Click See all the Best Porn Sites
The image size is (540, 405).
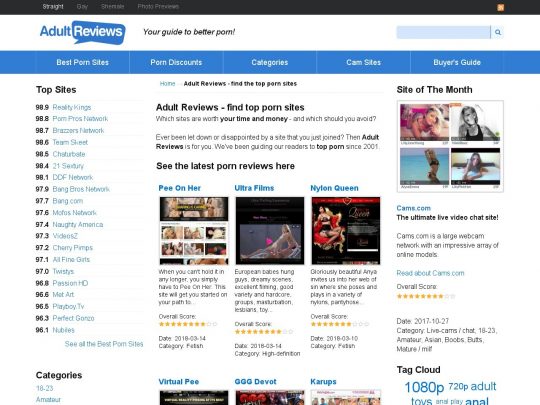pos(104,344)
